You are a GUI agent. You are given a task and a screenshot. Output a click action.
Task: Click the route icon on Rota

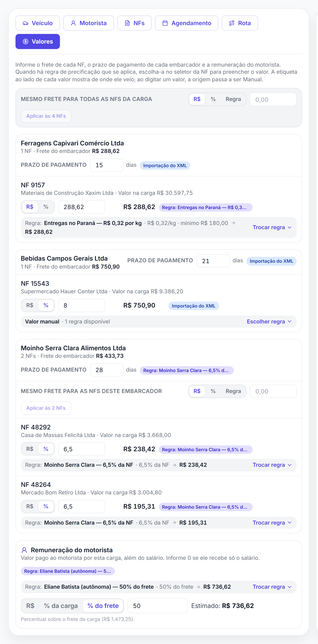point(232,23)
